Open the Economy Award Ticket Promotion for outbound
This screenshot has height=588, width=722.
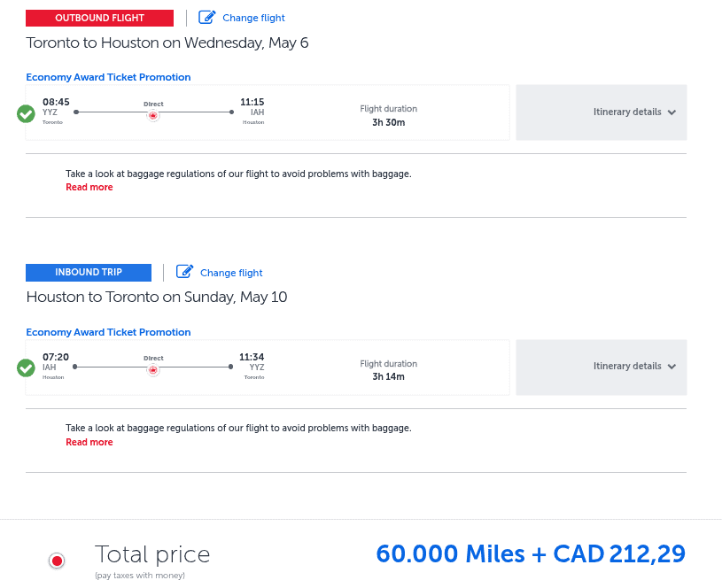click(108, 77)
